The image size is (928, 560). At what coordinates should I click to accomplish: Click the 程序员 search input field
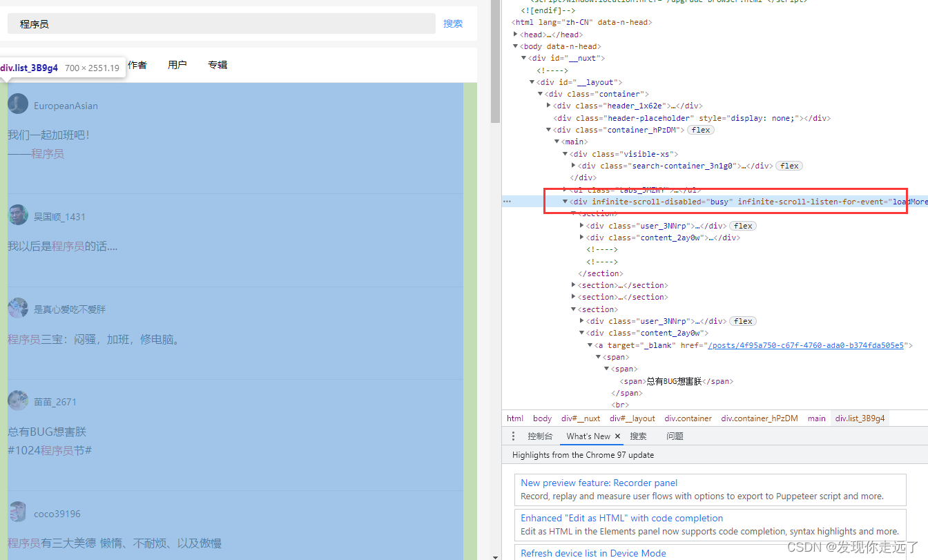[222, 23]
